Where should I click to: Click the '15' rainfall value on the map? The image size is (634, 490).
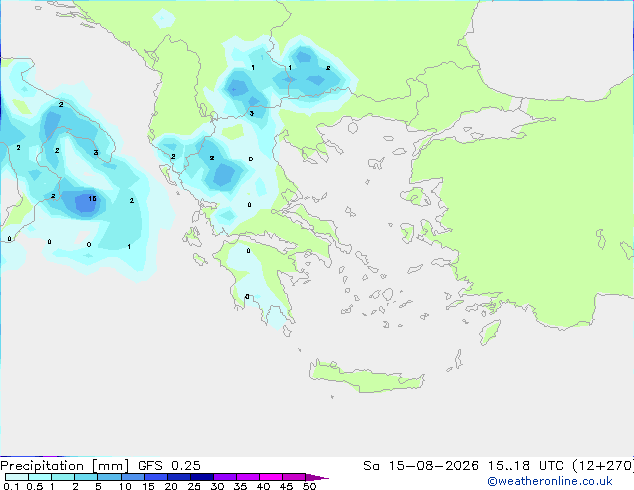[x=92, y=199]
